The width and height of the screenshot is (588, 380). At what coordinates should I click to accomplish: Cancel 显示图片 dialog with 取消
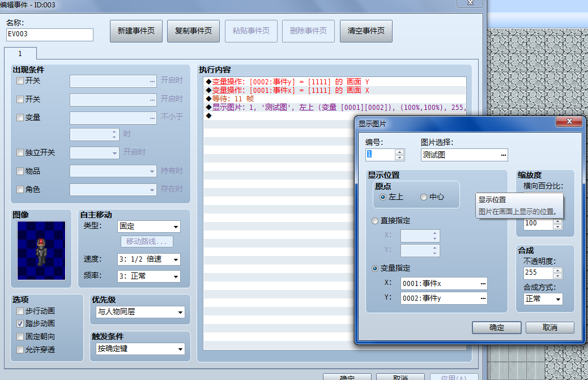[549, 327]
